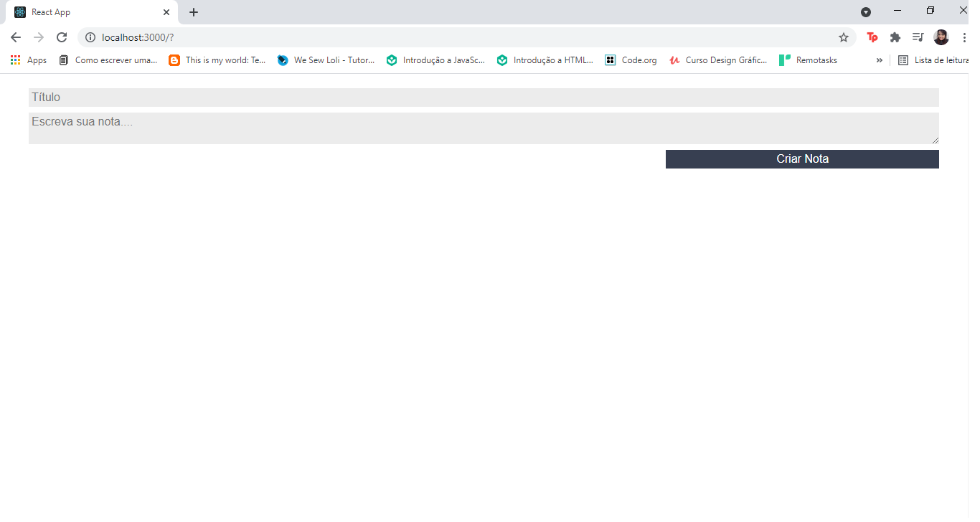Screen dimensions: 980x522
Task: Click the browser forward arrow
Action: point(39,37)
